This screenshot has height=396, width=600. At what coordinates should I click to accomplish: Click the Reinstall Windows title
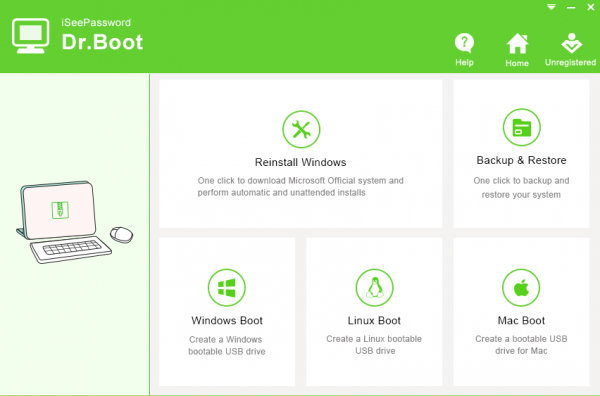(300, 162)
